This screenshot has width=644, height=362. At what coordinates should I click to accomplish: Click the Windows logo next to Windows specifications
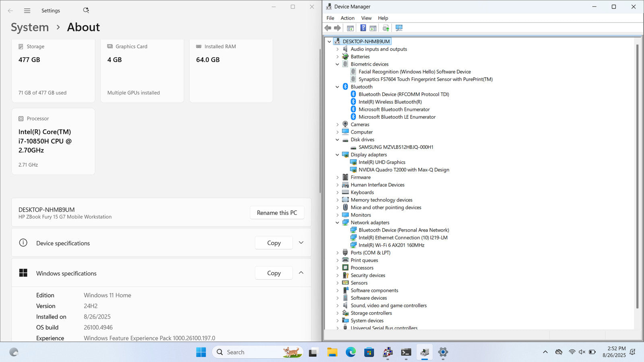[23, 273]
